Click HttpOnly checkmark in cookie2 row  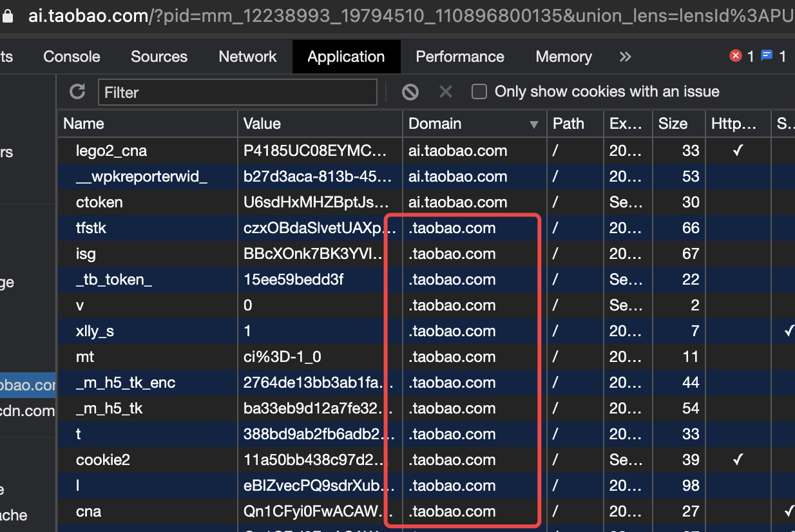click(x=738, y=460)
